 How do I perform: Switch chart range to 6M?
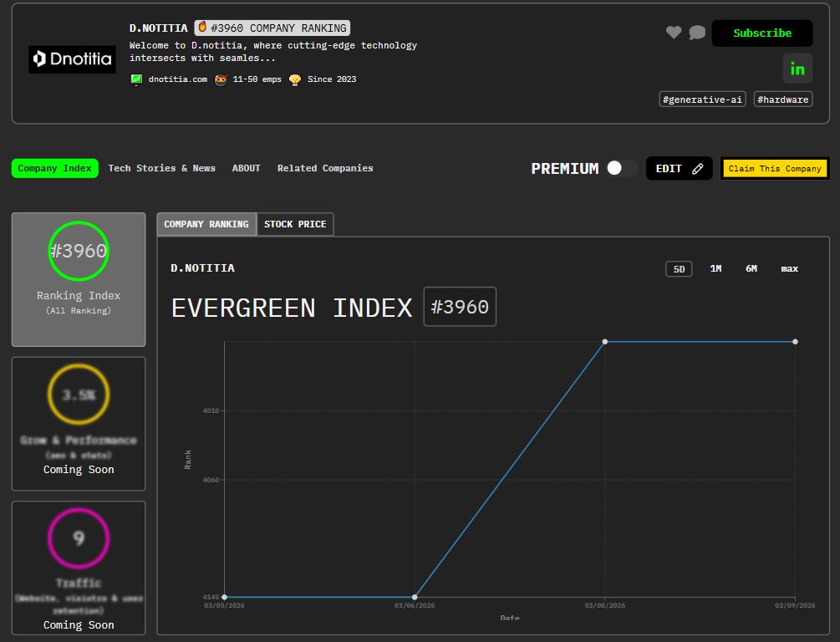point(751,268)
